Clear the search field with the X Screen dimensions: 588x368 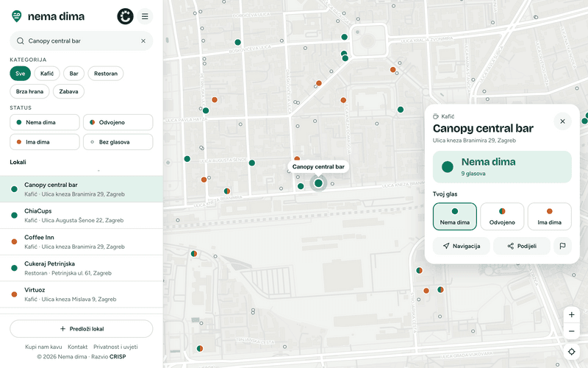[143, 41]
